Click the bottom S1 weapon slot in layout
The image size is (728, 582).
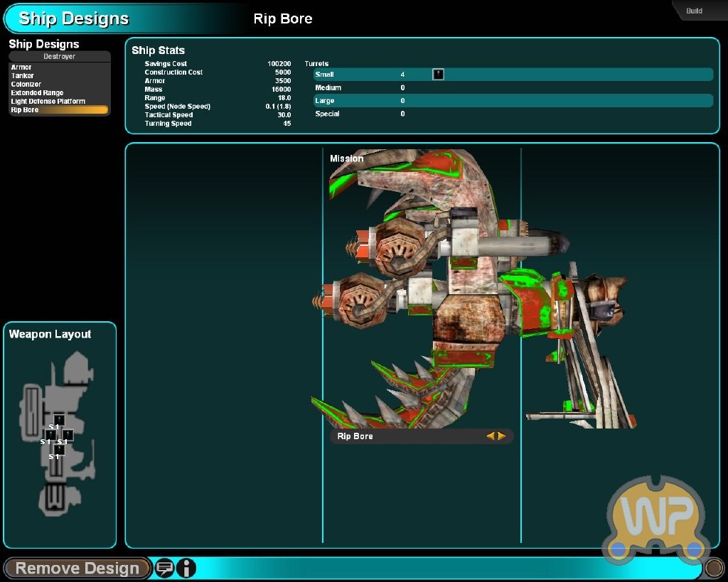point(59,449)
